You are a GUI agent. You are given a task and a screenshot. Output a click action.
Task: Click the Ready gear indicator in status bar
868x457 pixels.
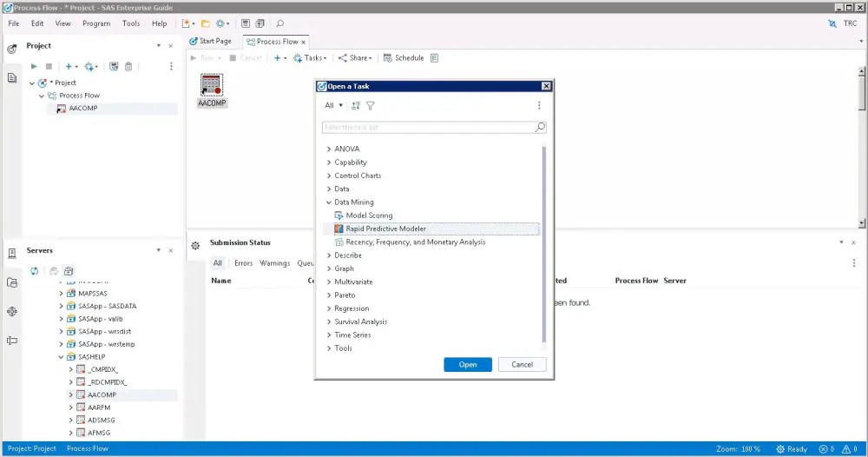(792, 449)
